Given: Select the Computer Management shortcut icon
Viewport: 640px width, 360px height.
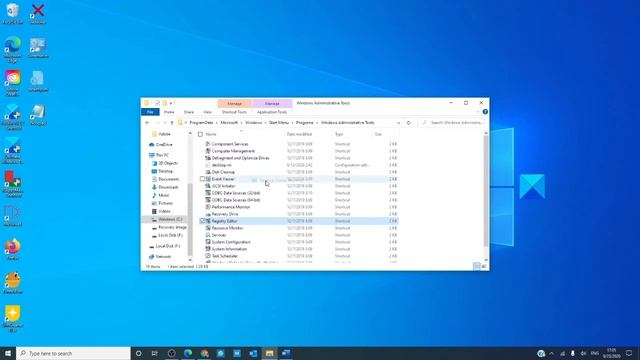Looking at the screenshot, I should tap(208, 151).
